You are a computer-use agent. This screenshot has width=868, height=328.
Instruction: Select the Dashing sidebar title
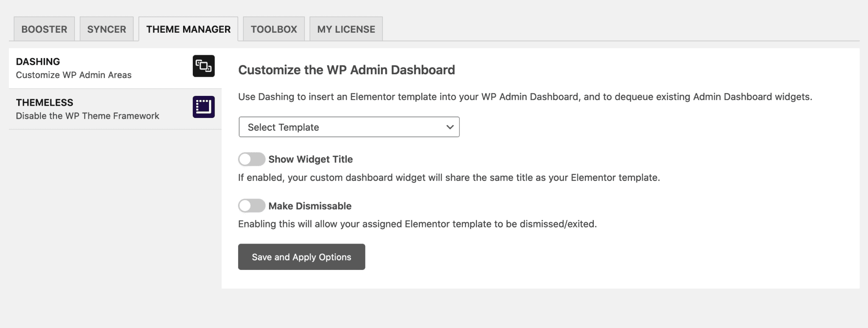tap(38, 62)
